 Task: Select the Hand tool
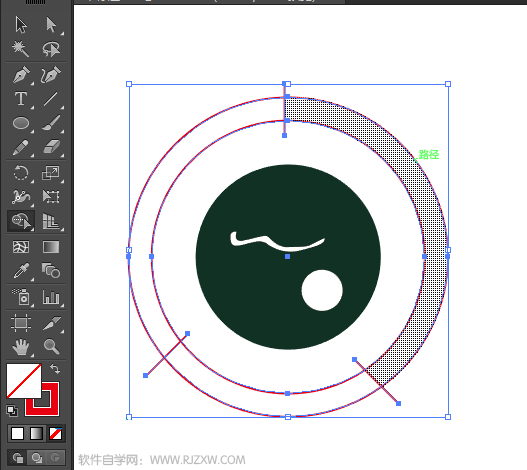(21, 347)
